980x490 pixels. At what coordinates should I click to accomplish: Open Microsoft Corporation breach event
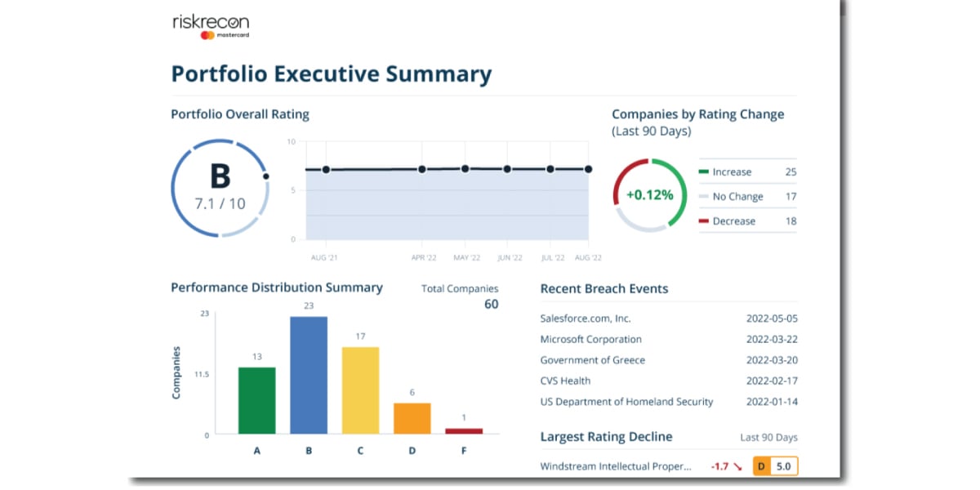tap(590, 339)
